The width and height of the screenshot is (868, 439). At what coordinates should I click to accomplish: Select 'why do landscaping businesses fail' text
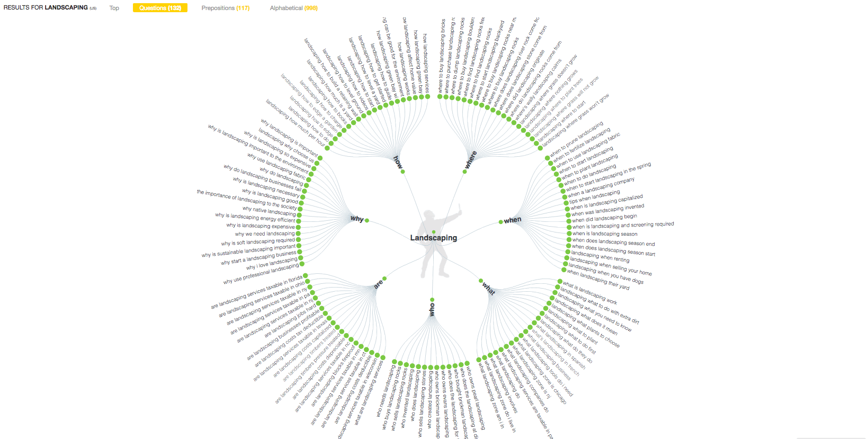tap(263, 178)
